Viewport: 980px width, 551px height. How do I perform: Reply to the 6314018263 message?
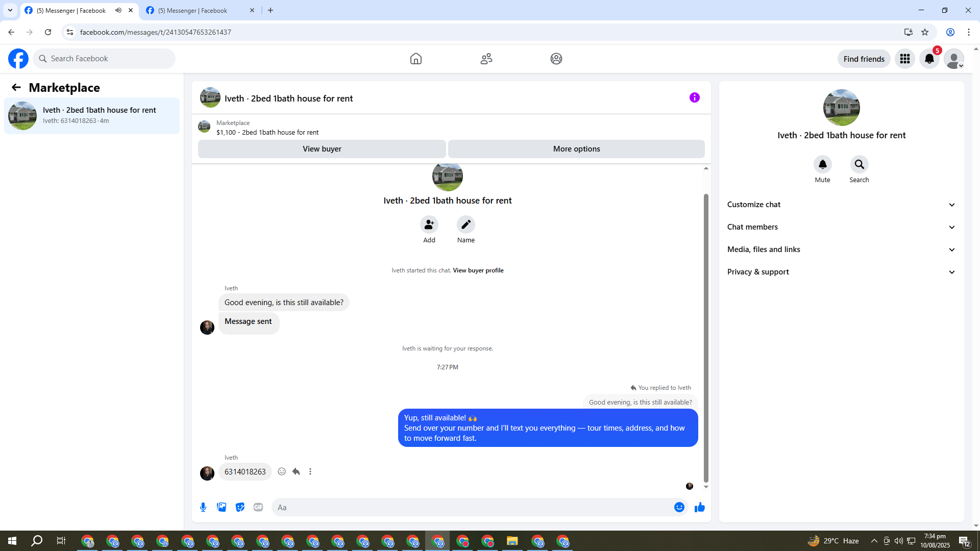(x=296, y=471)
